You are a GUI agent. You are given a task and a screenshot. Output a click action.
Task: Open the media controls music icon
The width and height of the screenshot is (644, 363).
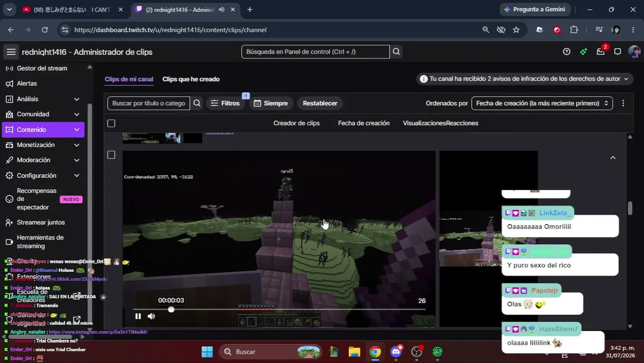pyautogui.click(x=599, y=30)
